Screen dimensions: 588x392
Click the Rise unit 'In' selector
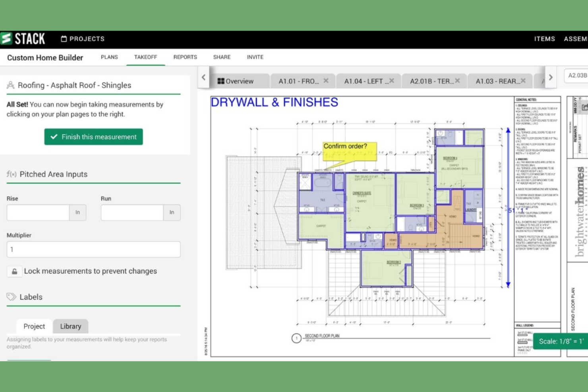click(x=78, y=212)
